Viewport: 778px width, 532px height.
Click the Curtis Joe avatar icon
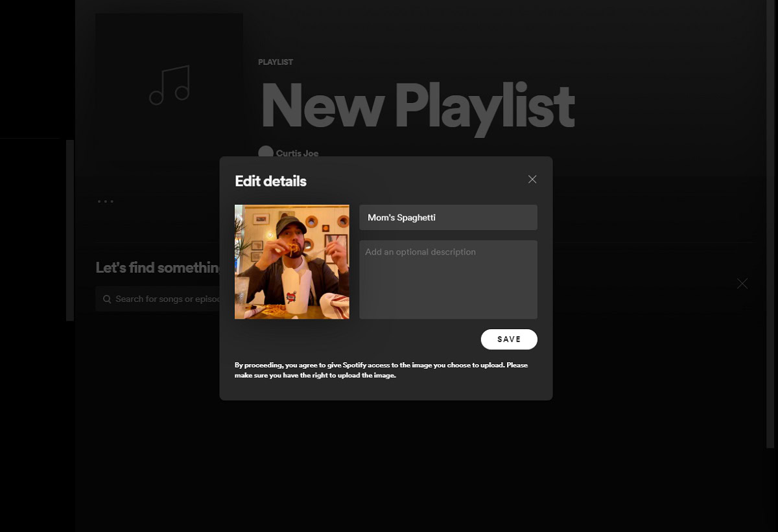pos(265,152)
